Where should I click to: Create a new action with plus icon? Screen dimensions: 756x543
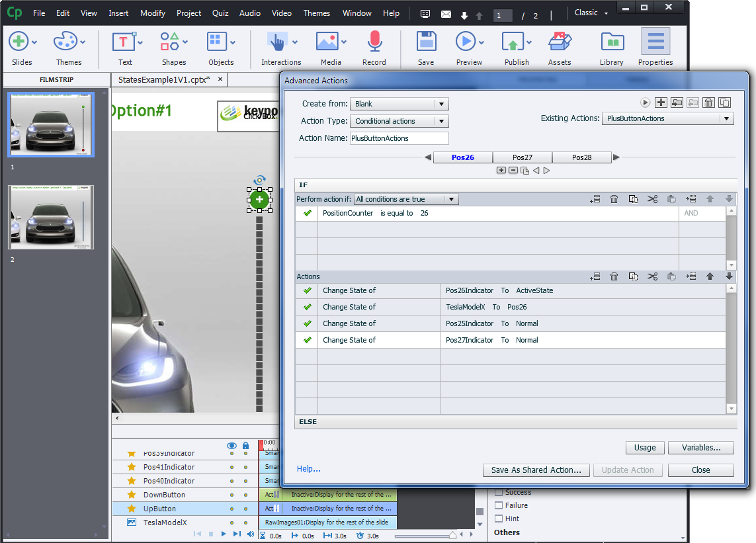[661, 103]
